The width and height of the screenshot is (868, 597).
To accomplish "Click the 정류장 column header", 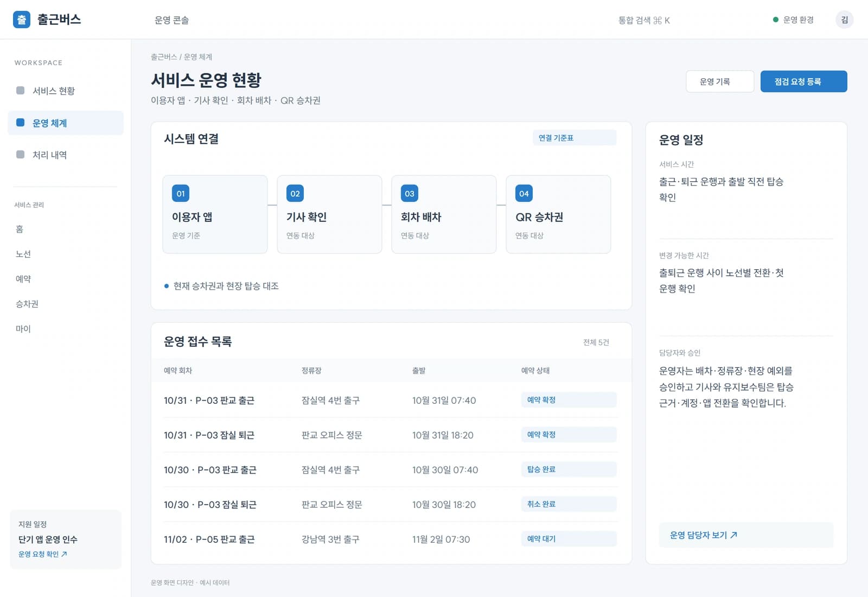I will pos(311,371).
